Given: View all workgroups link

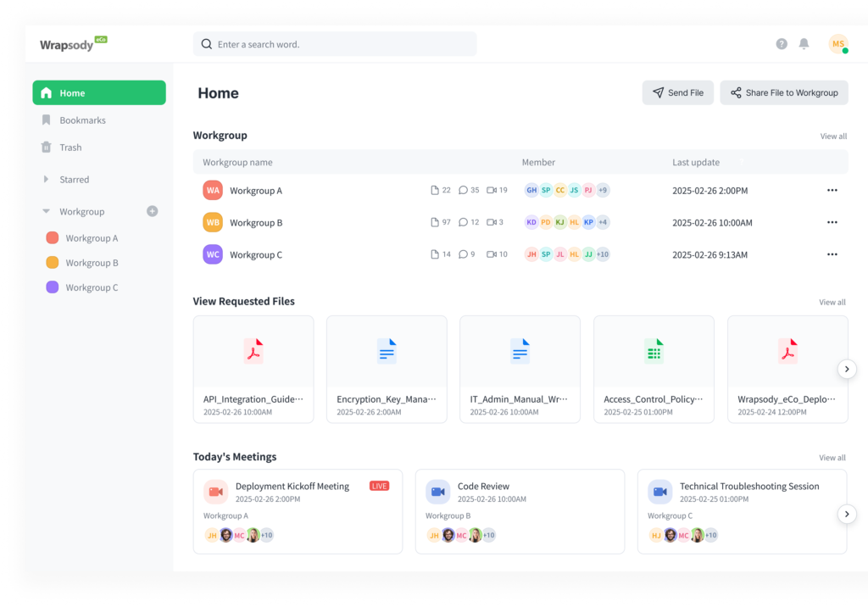Looking at the screenshot, I should 833,136.
